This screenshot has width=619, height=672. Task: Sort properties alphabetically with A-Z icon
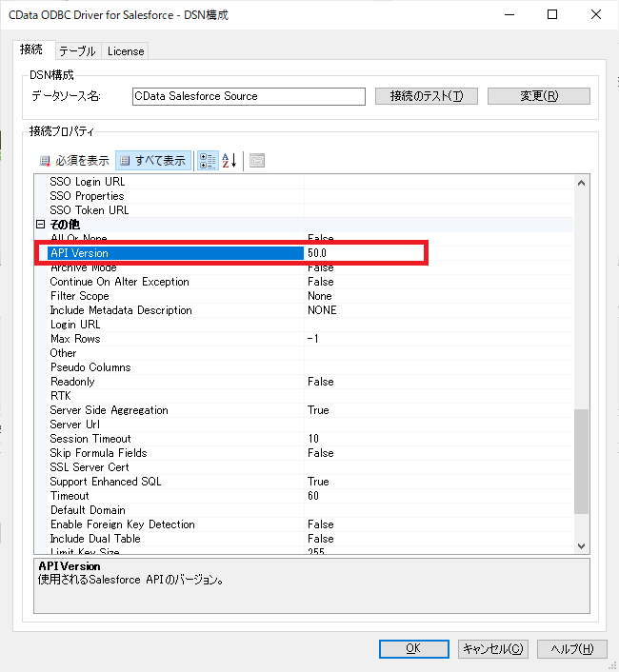(x=230, y=161)
